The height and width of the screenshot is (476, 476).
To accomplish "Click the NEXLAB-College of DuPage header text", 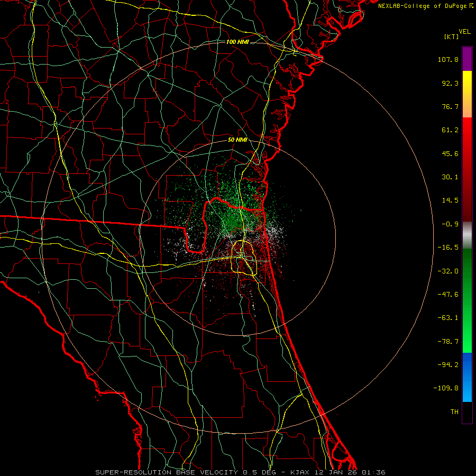I will pyautogui.click(x=425, y=6).
